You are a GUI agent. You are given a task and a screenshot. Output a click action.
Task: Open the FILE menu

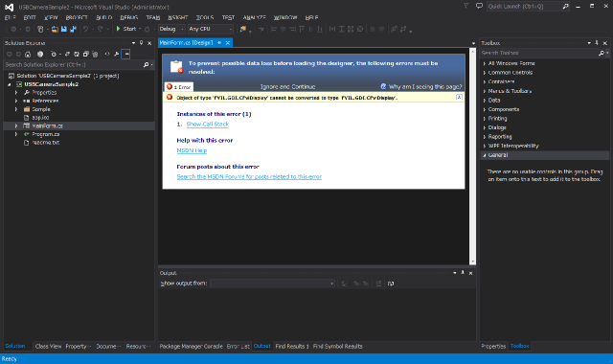(11, 17)
